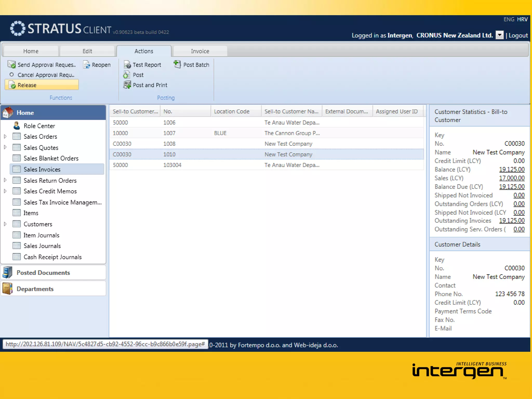The image size is (532, 399).
Task: Expand the Sales Orders tree node
Action: [x=5, y=136]
